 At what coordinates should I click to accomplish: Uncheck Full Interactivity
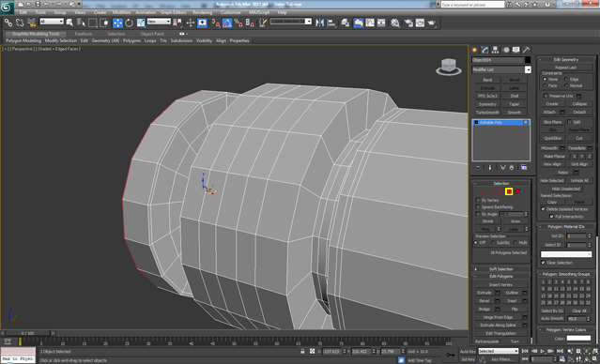click(551, 217)
